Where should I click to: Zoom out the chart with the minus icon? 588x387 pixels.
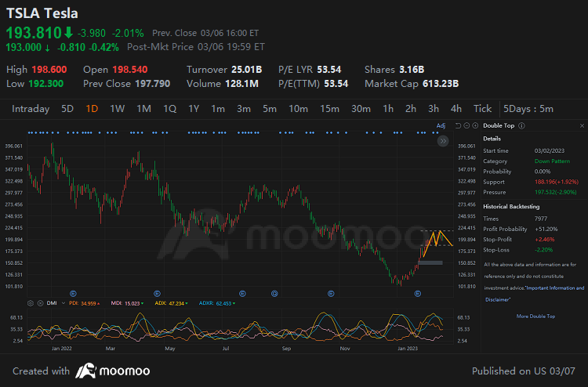tap(466, 125)
